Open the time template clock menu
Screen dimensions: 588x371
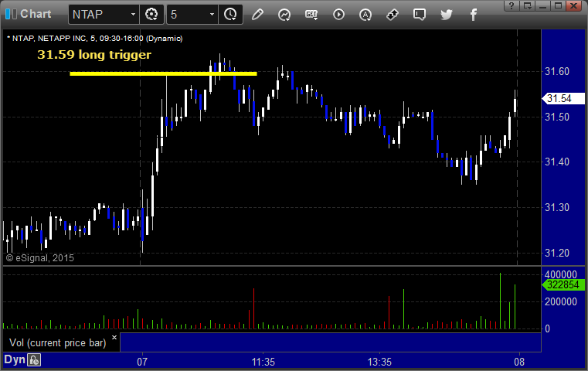click(x=230, y=15)
